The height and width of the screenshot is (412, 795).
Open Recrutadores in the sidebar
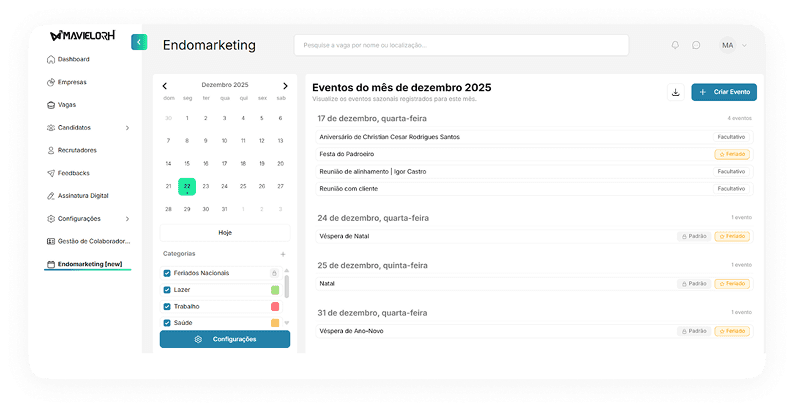71,151
